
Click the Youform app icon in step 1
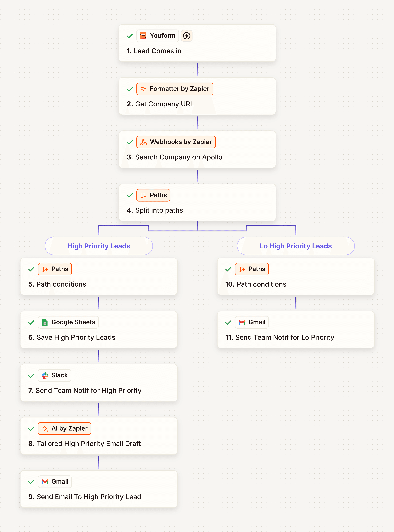(x=143, y=36)
